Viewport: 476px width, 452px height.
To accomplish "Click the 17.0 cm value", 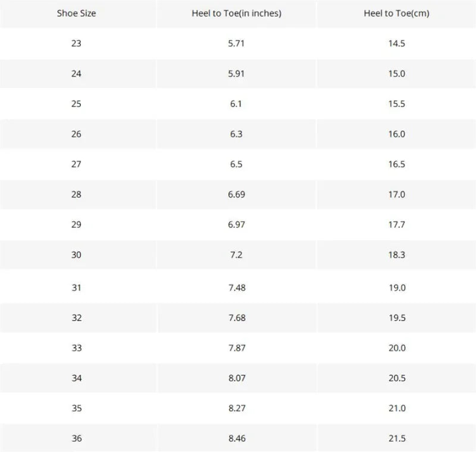I will point(396,194).
